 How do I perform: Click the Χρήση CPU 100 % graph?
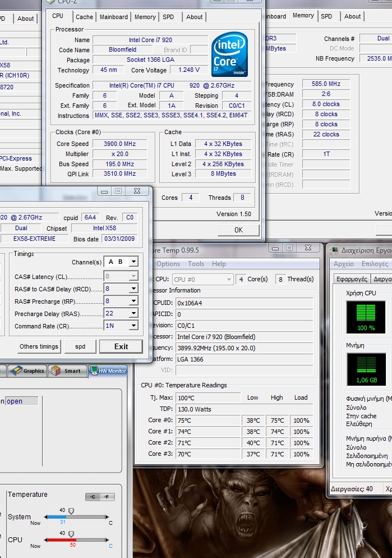coord(366,317)
